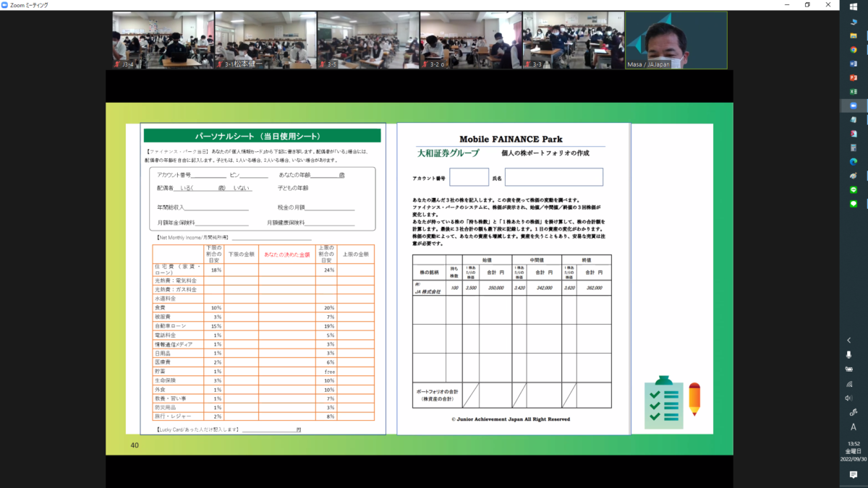The width and height of the screenshot is (868, 488).
Task: Select the Masa / JAJapan participant video
Action: click(676, 40)
